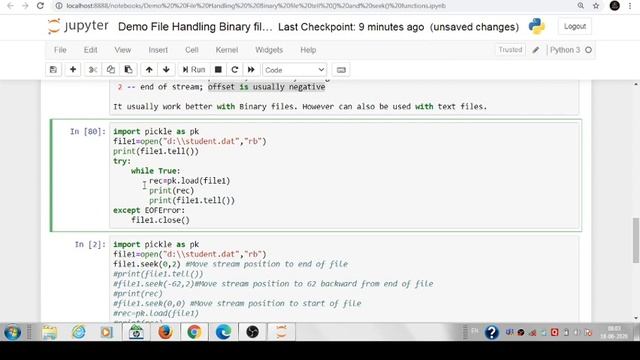
Task: Click the notebook vertical scrollbar thumb
Action: pos(636,240)
